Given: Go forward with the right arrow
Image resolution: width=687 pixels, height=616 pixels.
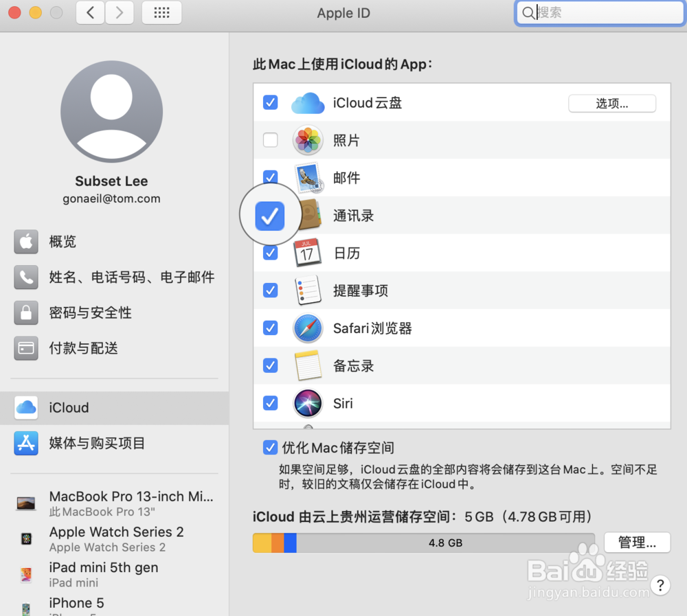Looking at the screenshot, I should [119, 13].
